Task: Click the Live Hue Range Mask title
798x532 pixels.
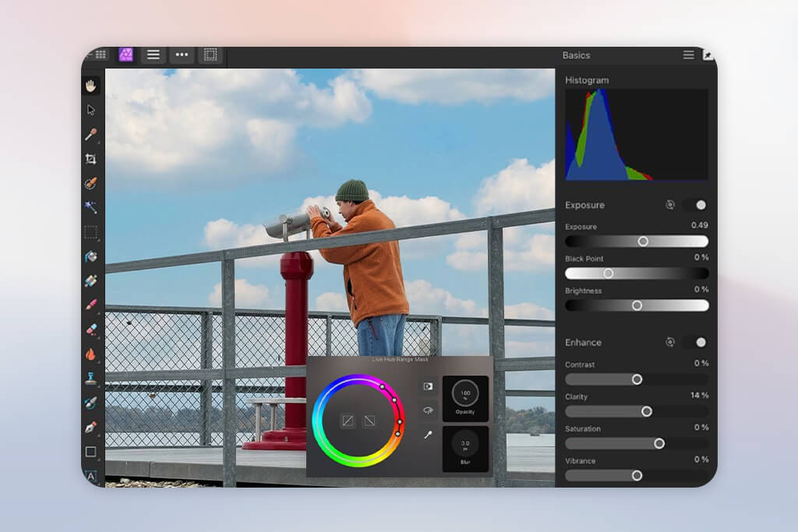Action: click(x=400, y=360)
